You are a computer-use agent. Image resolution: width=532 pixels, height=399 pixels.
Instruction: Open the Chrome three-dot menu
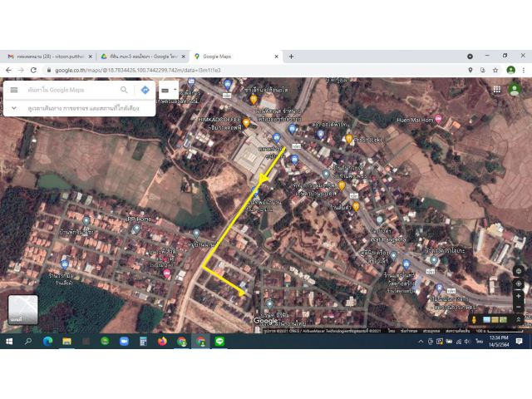click(x=524, y=70)
